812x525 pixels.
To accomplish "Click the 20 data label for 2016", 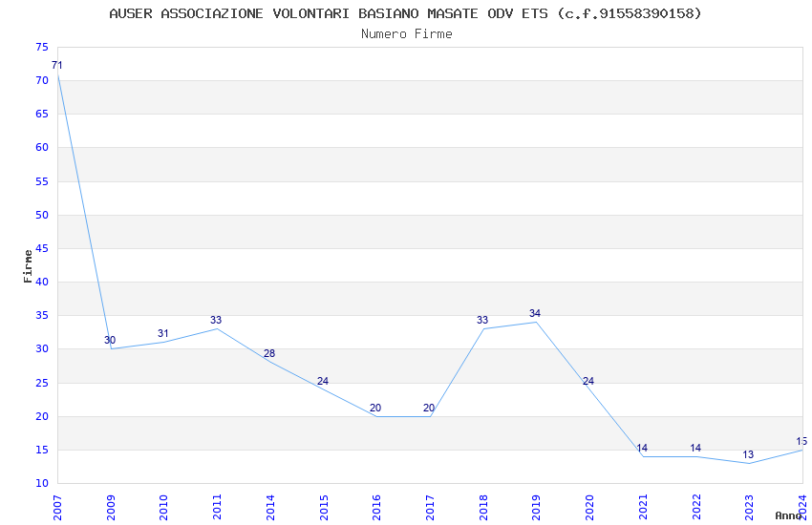I will pyautogui.click(x=375, y=409).
